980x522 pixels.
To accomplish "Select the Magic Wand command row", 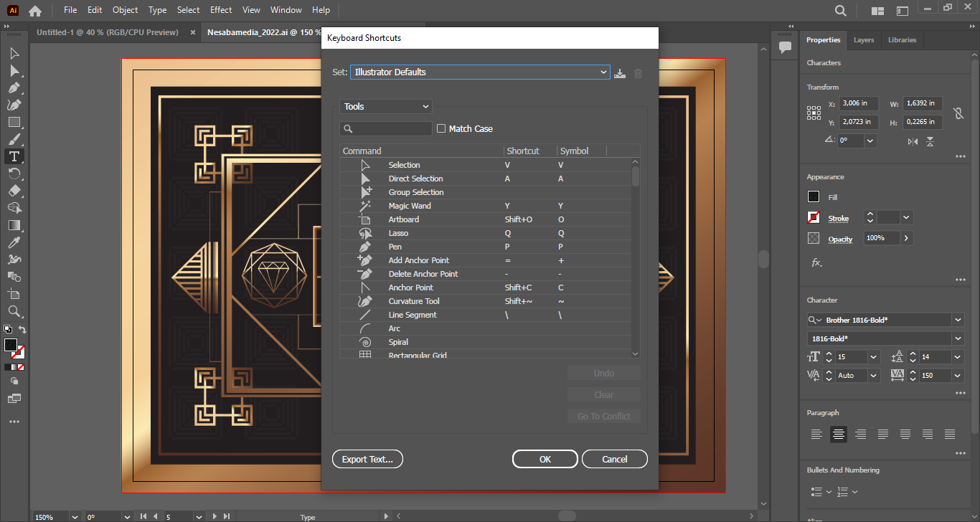I will click(410, 206).
